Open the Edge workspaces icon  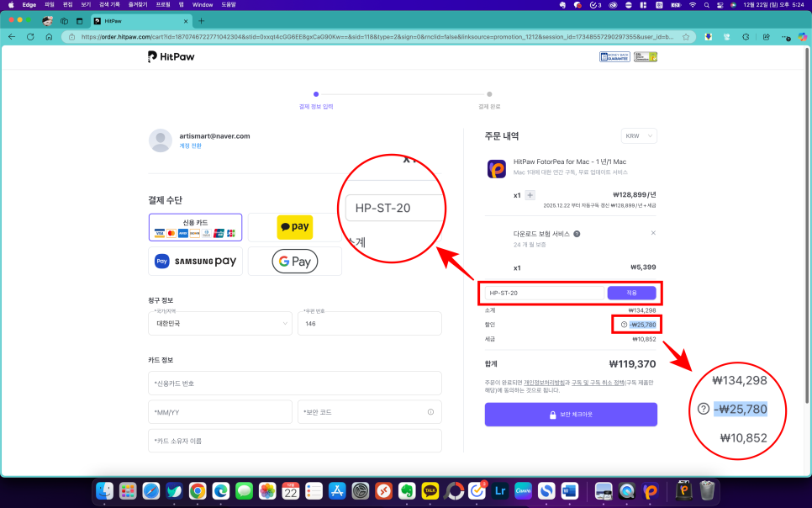point(64,21)
